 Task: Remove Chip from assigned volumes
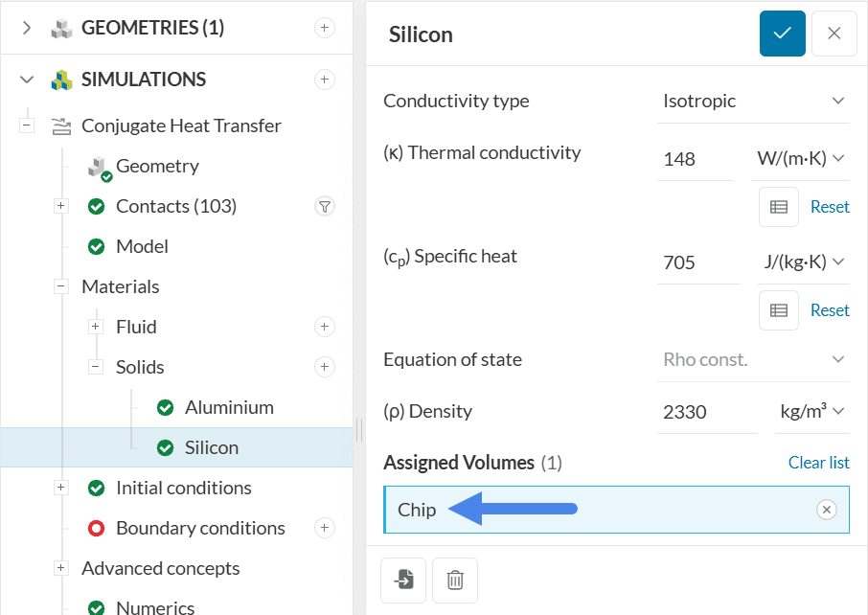(x=827, y=510)
